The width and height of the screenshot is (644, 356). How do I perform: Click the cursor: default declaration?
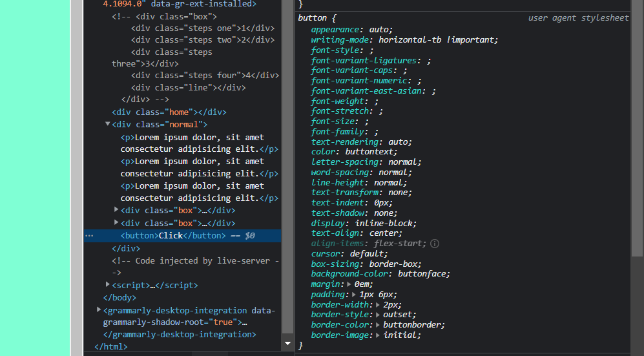[x=349, y=253]
